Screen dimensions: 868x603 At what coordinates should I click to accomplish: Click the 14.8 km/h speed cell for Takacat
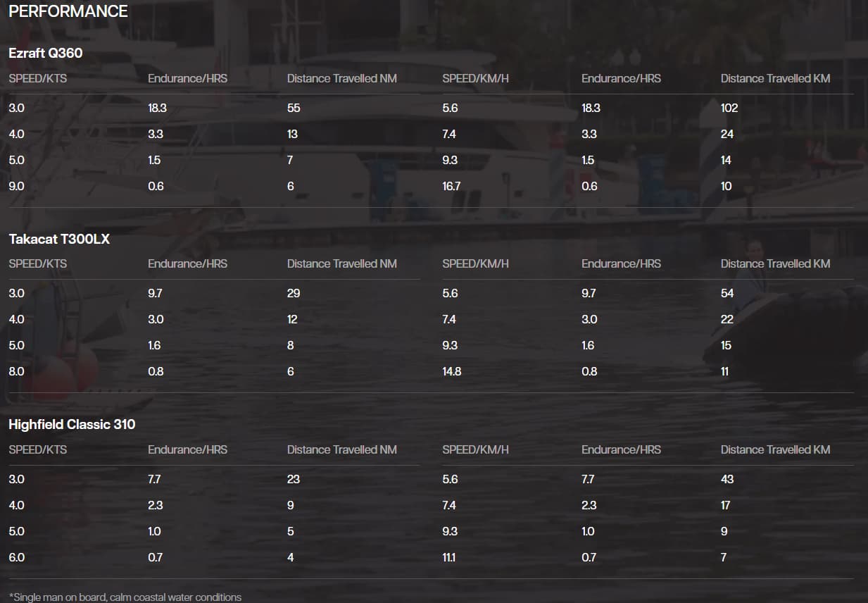451,371
